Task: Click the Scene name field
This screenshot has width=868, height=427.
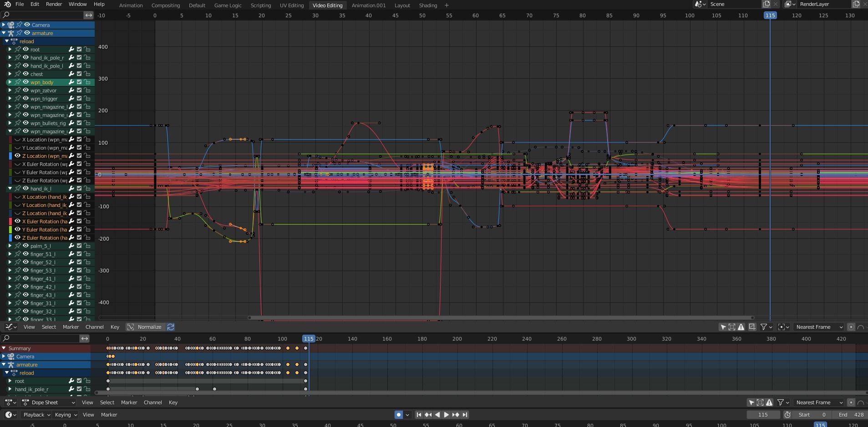Action: 735,4
